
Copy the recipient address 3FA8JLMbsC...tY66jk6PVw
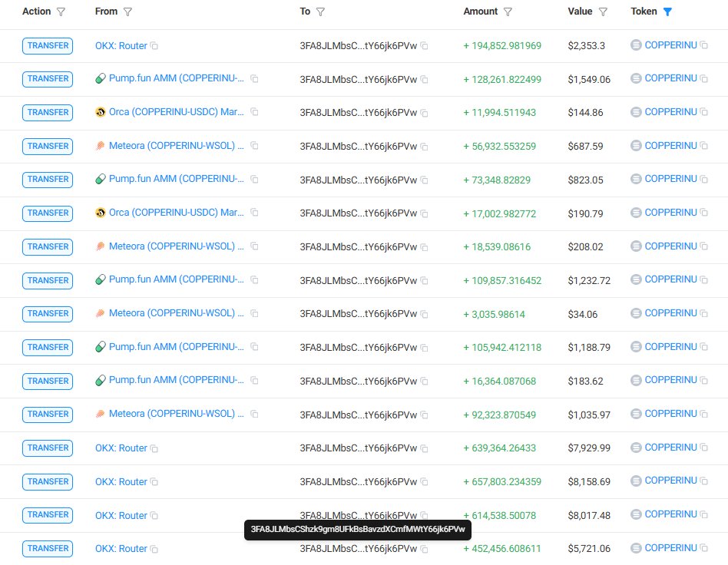tap(423, 45)
